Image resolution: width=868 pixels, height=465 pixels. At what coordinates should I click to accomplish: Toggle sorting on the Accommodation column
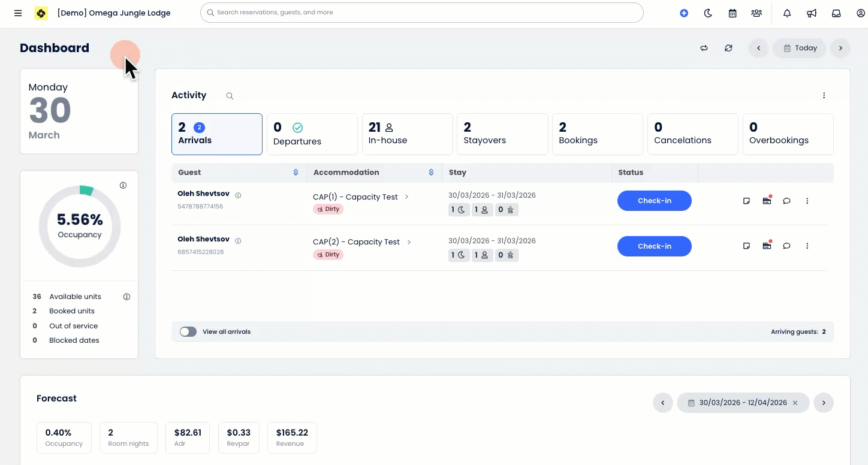coord(431,172)
